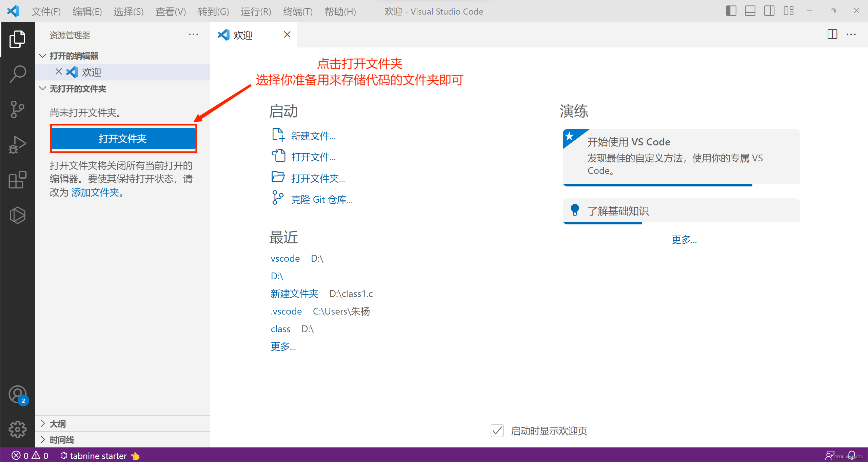Screen dimensions: 868x462
Task: Open Source Control view icon
Action: tap(18, 109)
